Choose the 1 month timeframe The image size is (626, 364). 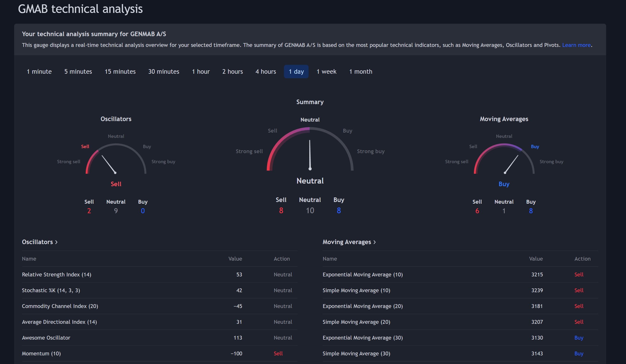point(360,72)
